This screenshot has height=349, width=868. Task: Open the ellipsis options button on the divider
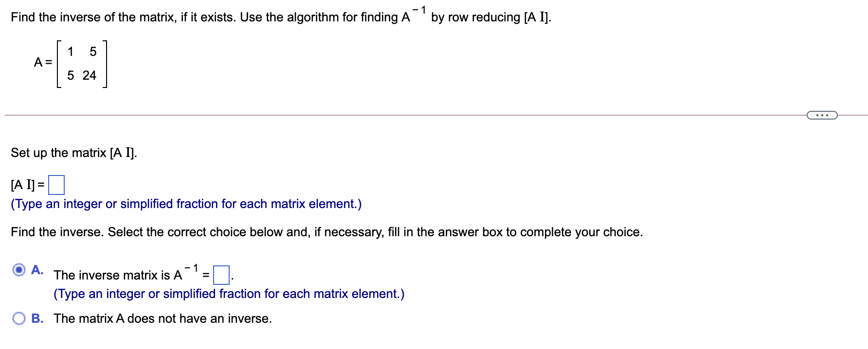pos(821,115)
